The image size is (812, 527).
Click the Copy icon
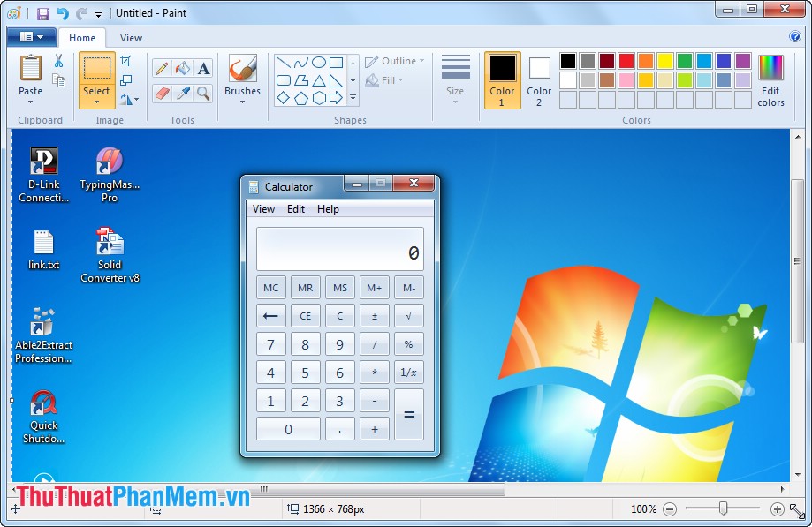click(58, 80)
